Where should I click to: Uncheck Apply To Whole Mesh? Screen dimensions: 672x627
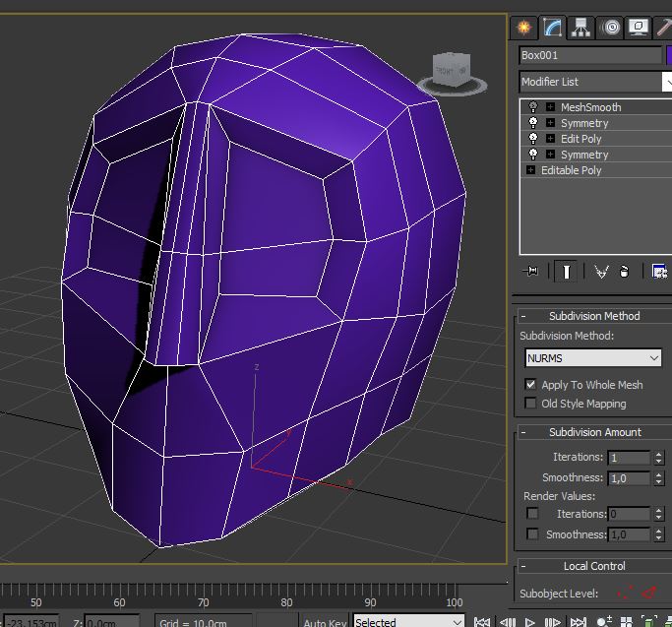pyautogui.click(x=531, y=385)
